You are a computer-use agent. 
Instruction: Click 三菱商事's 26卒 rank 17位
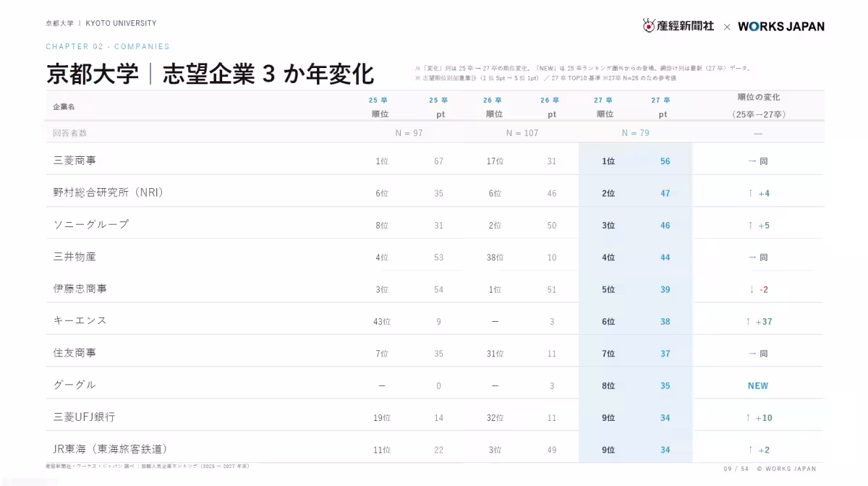pyautogui.click(x=495, y=161)
